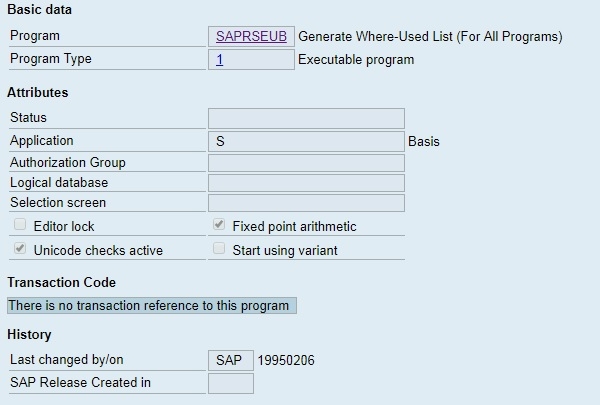Click the Attributes section heading
600x405 pixels.
pyautogui.click(x=38, y=92)
